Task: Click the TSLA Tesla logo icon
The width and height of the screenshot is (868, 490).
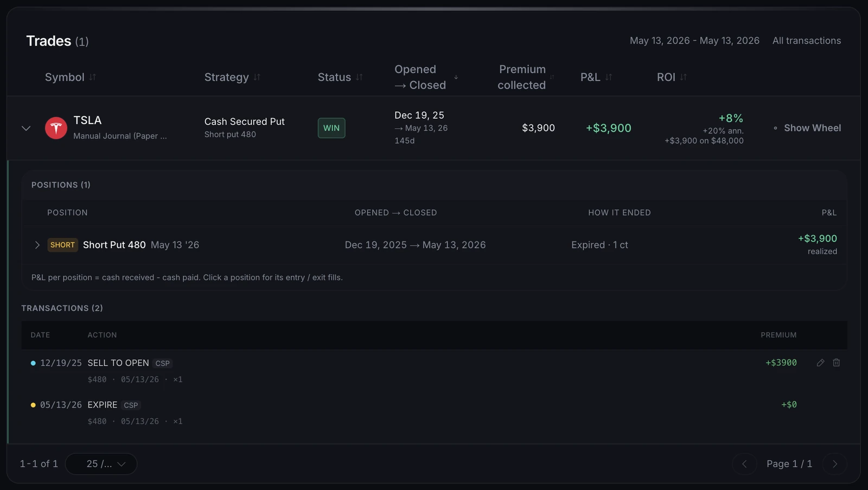Action: (56, 128)
